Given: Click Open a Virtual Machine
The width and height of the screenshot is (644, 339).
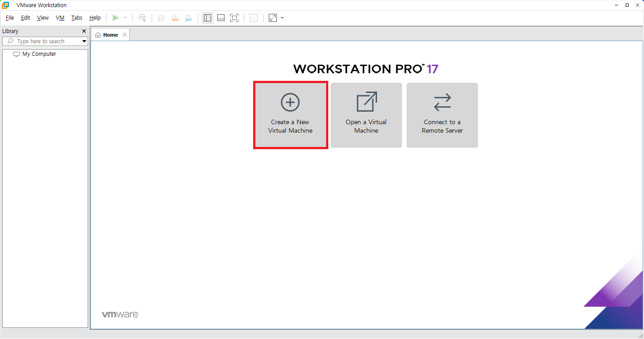Looking at the screenshot, I should tap(366, 115).
